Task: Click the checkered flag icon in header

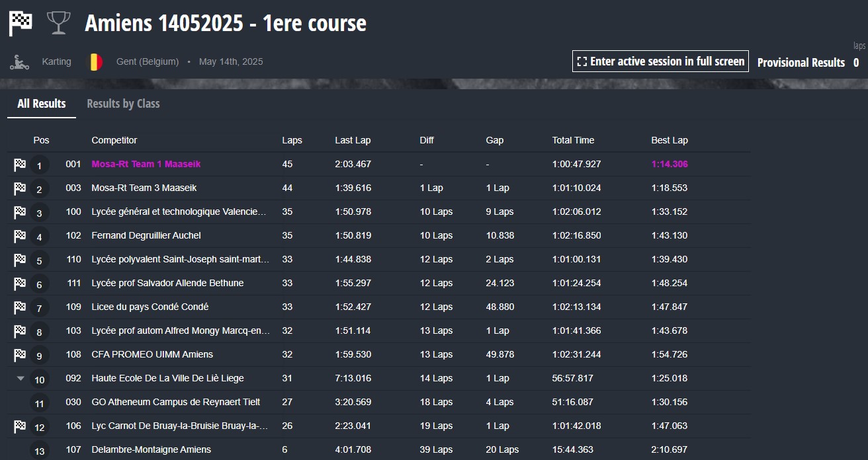Action: 20,23
